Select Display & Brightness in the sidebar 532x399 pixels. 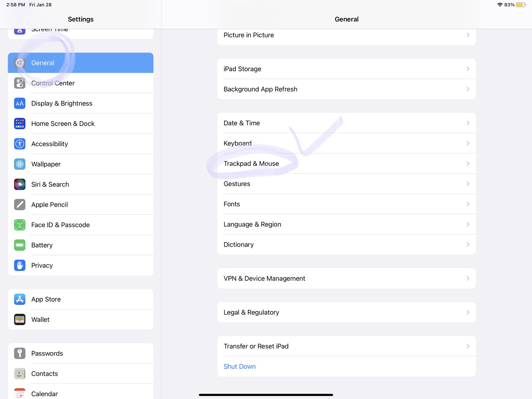(x=81, y=104)
